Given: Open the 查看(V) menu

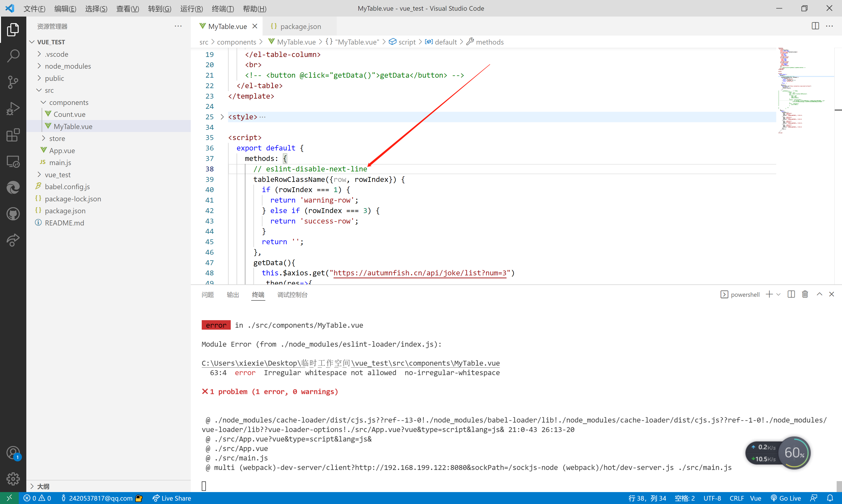Looking at the screenshot, I should [127, 9].
